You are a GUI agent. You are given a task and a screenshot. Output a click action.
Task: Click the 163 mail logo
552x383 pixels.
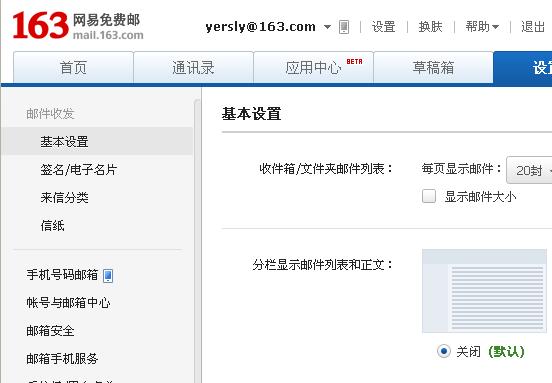click(x=77, y=25)
